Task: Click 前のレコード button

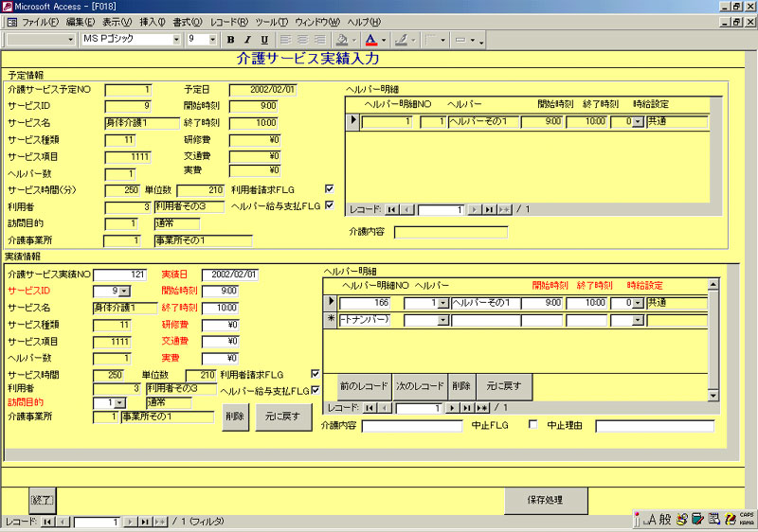Action: (364, 386)
